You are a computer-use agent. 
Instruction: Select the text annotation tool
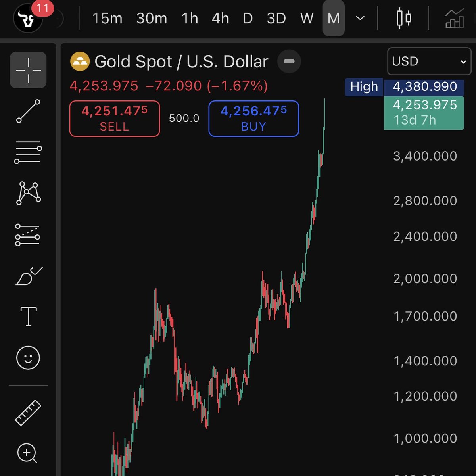[x=29, y=317]
